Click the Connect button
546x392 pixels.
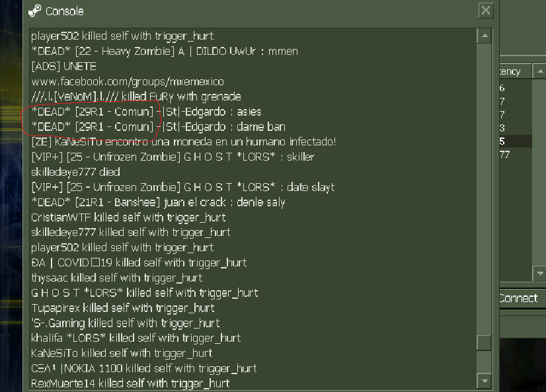tap(522, 298)
